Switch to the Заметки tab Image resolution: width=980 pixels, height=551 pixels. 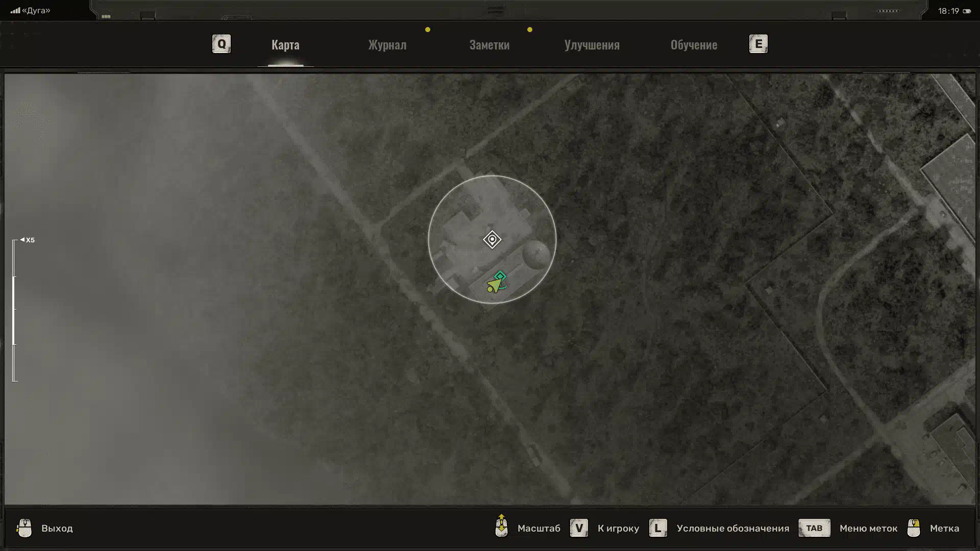pyautogui.click(x=489, y=45)
